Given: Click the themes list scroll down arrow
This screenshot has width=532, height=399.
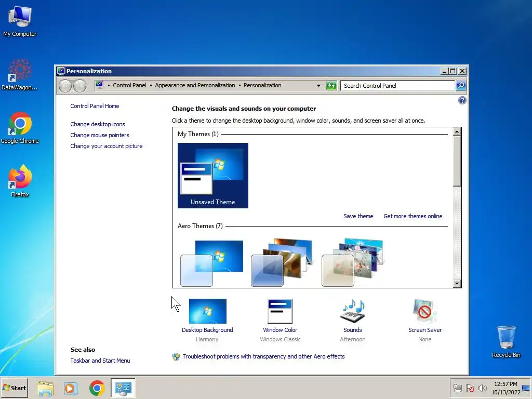Looking at the screenshot, I should 457,284.
